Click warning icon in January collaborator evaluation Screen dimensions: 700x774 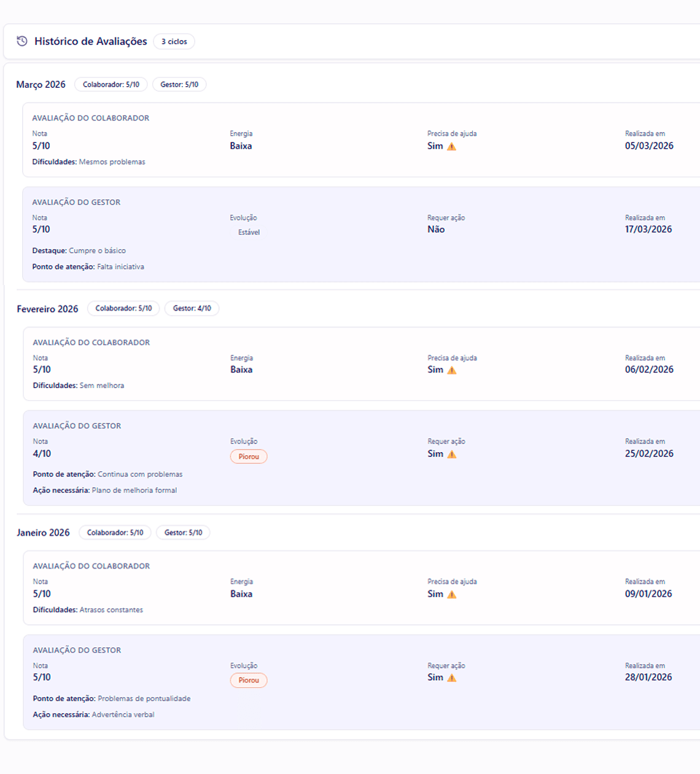click(451, 594)
